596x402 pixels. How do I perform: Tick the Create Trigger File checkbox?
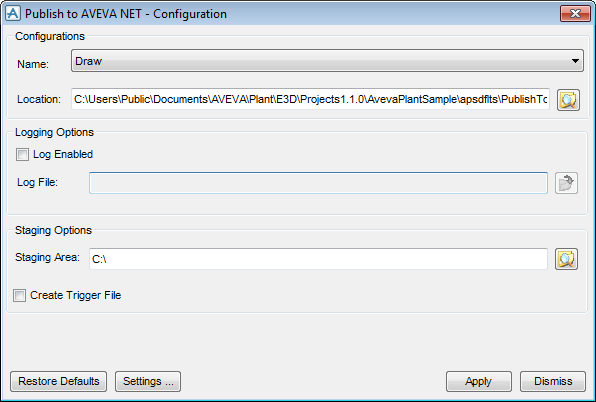(19, 295)
